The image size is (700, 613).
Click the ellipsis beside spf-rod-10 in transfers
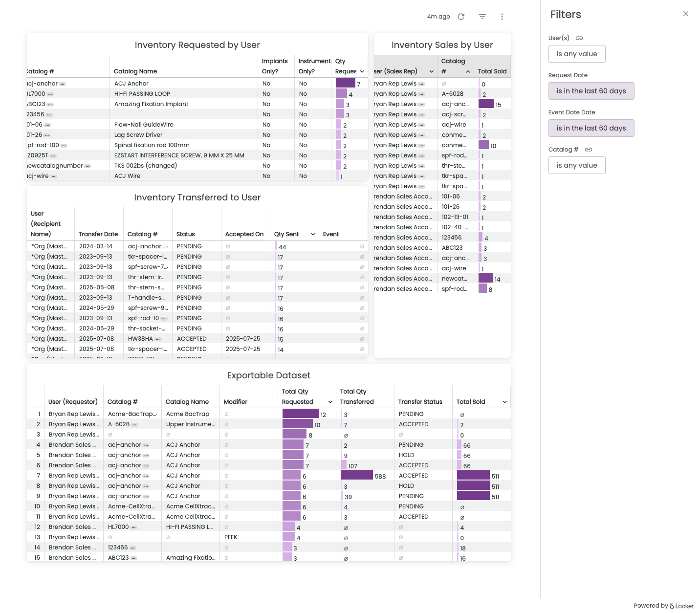[x=164, y=319]
